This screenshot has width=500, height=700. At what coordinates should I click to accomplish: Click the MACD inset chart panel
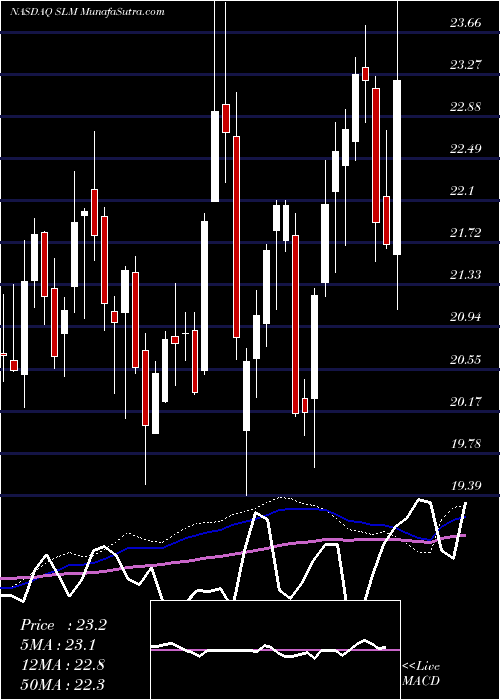[x=275, y=650]
